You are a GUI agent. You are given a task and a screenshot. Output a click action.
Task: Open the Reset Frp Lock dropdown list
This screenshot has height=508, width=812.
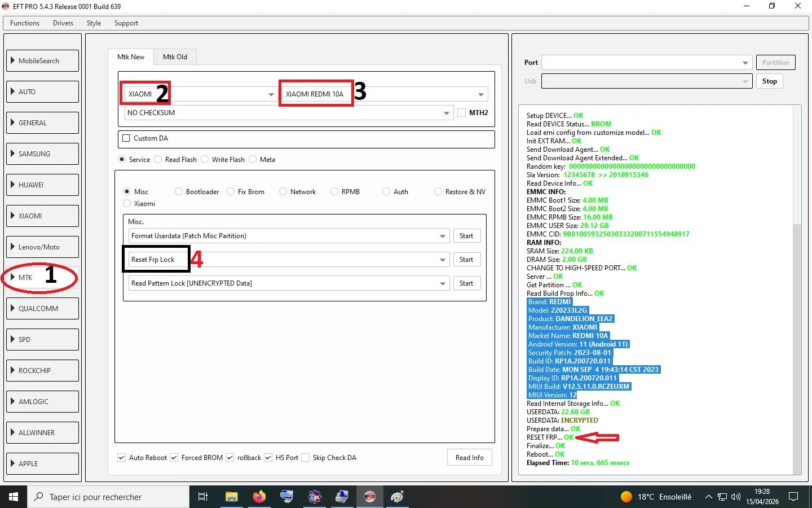[443, 260]
